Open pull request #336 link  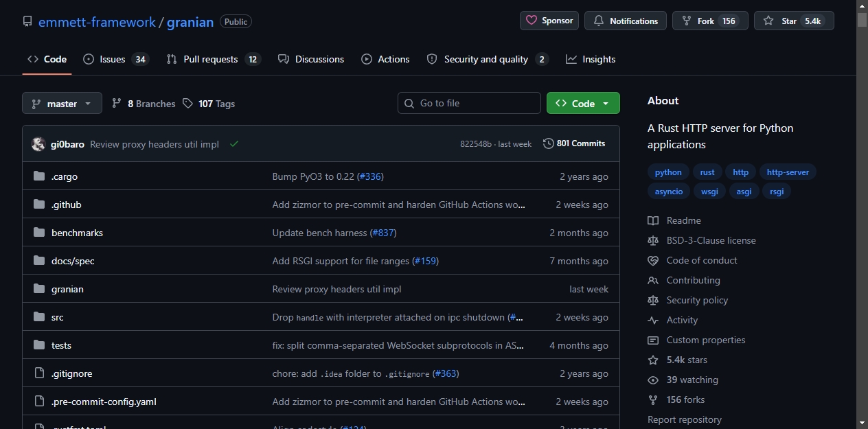[370, 176]
